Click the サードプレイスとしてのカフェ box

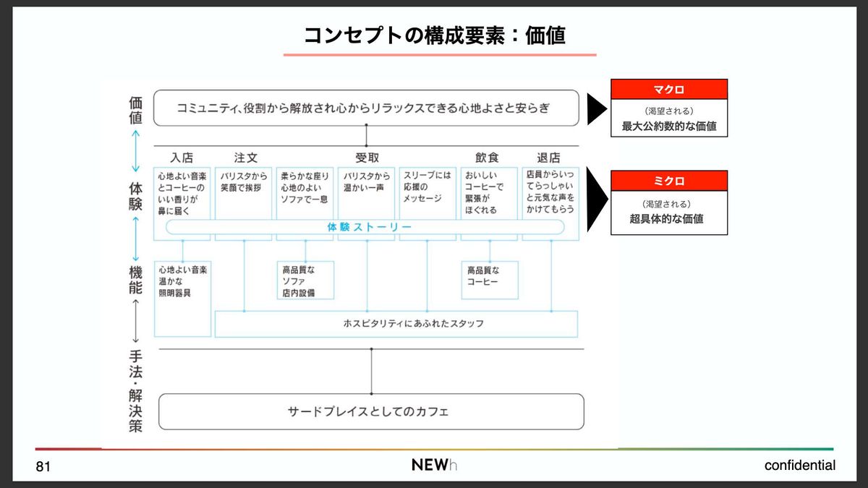370,411
